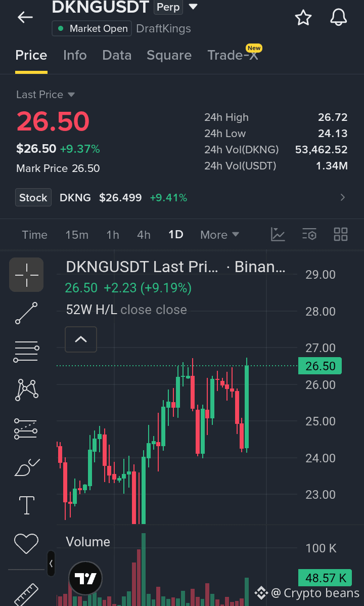Select the heart favorites icon
This screenshot has height=606, width=364.
26,543
